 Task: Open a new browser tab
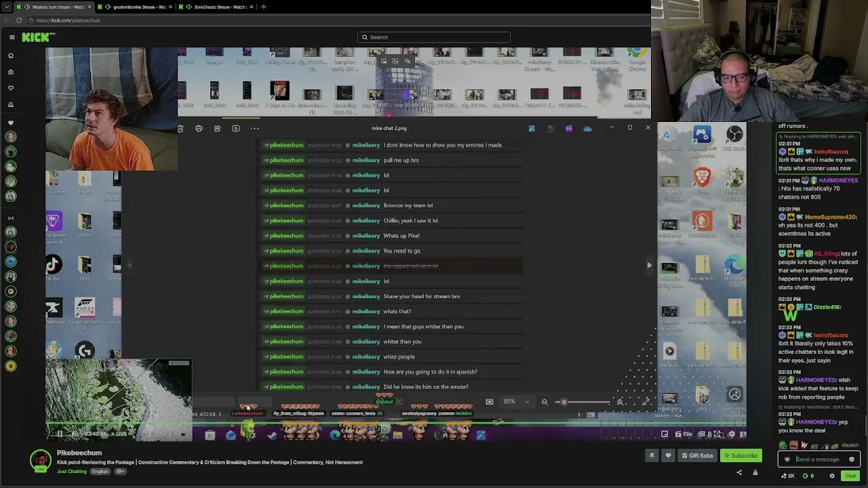tap(264, 7)
